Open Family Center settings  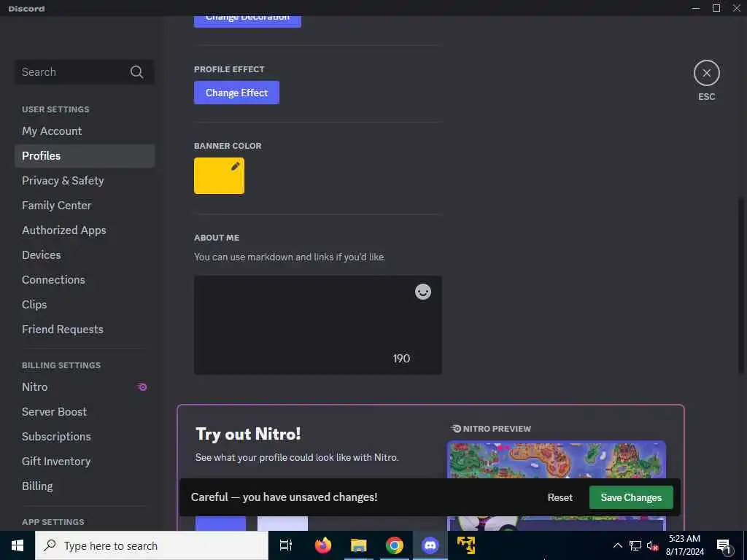[x=85, y=205]
